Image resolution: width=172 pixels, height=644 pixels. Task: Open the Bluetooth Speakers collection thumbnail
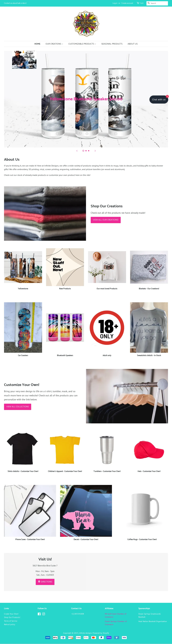coord(65,327)
